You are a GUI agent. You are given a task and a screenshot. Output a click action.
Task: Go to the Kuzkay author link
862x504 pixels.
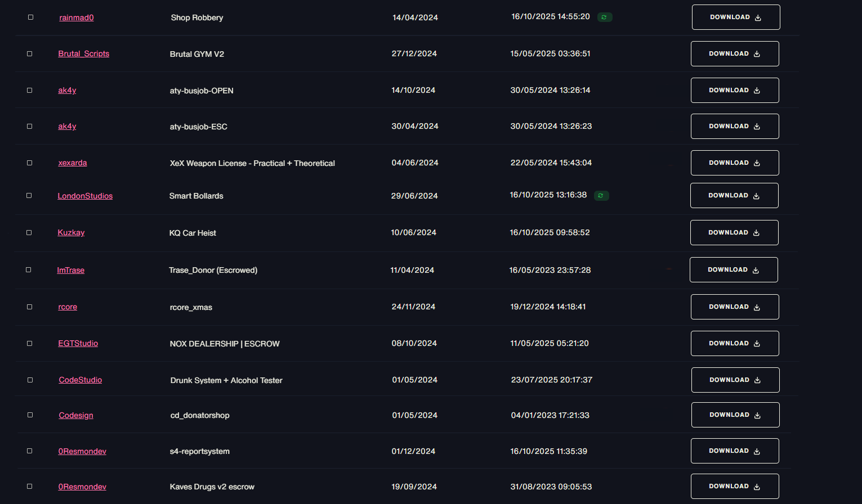point(71,233)
